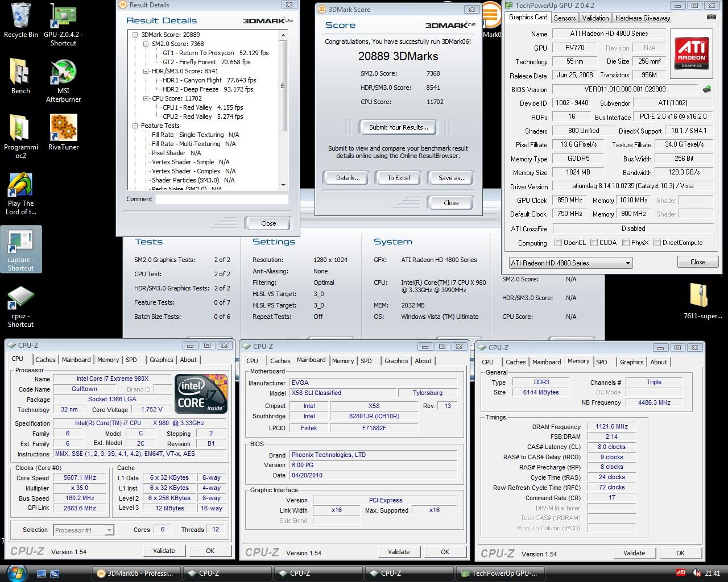Open the Windows Start orb
The width and height of the screenshot is (728, 582).
coord(15,573)
